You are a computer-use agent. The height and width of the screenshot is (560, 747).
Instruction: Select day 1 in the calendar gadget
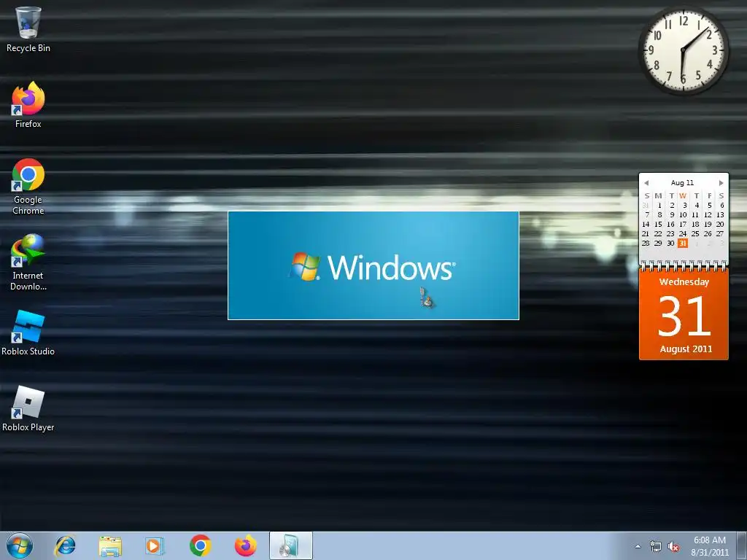tap(659, 205)
